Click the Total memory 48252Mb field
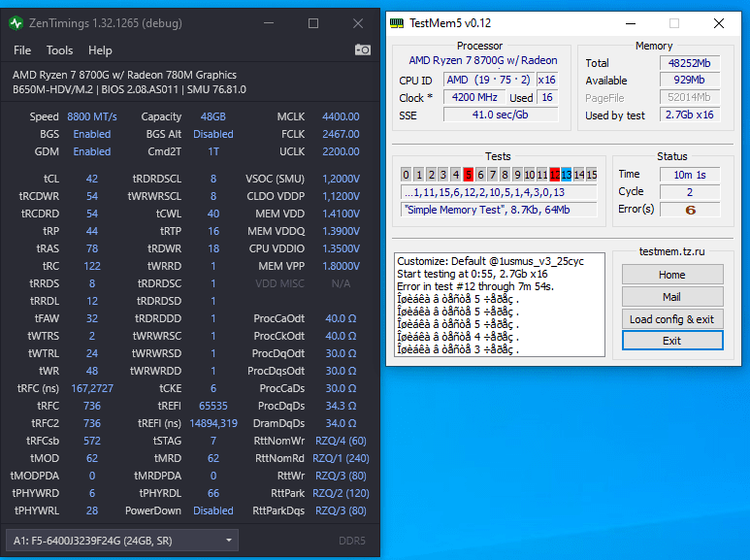This screenshot has height=560, width=750. (x=689, y=63)
